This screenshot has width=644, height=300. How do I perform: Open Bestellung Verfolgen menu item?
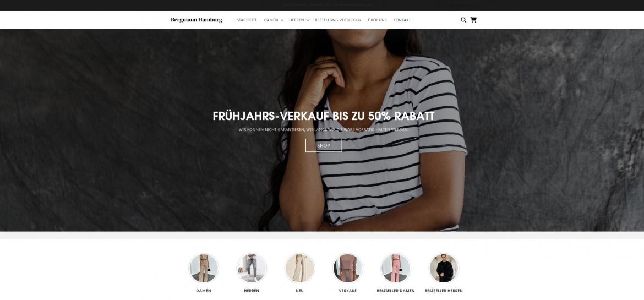[338, 20]
